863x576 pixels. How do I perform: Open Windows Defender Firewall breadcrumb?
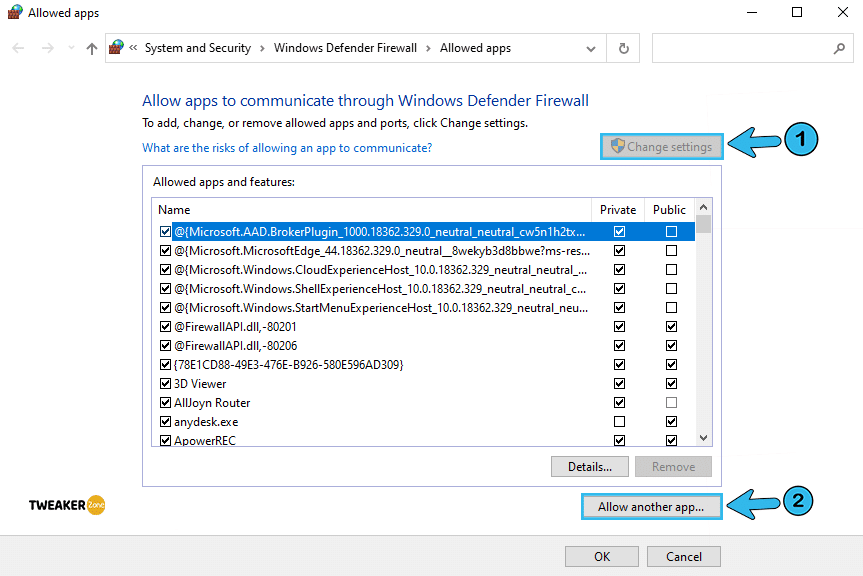pyautogui.click(x=345, y=48)
